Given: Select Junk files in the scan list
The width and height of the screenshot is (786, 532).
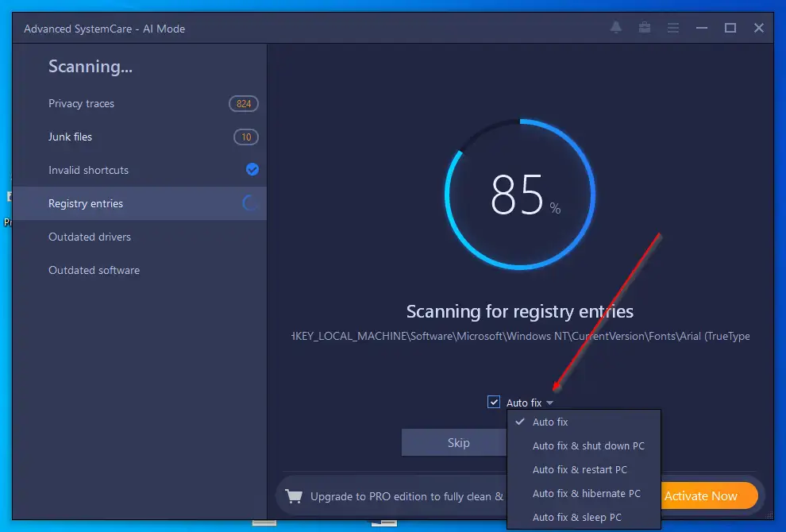Looking at the screenshot, I should click(140, 137).
